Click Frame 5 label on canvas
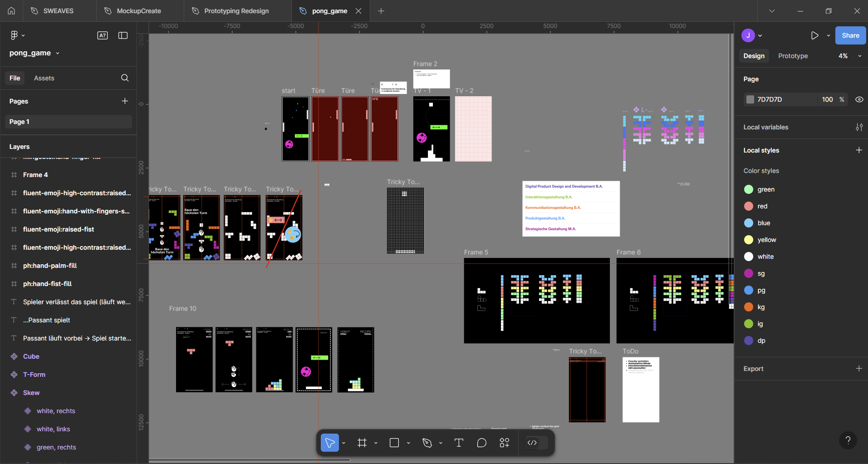The height and width of the screenshot is (464, 868). click(476, 252)
